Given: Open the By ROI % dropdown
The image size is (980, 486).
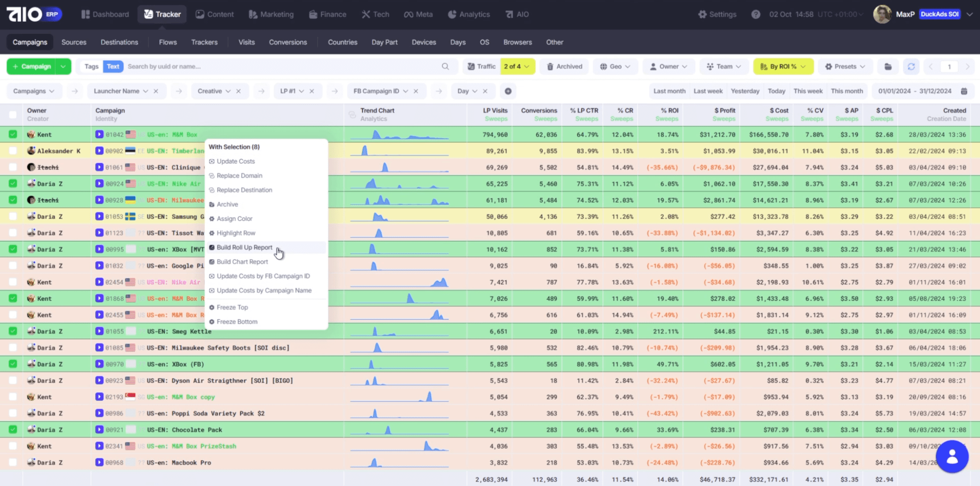Looking at the screenshot, I should (x=783, y=67).
